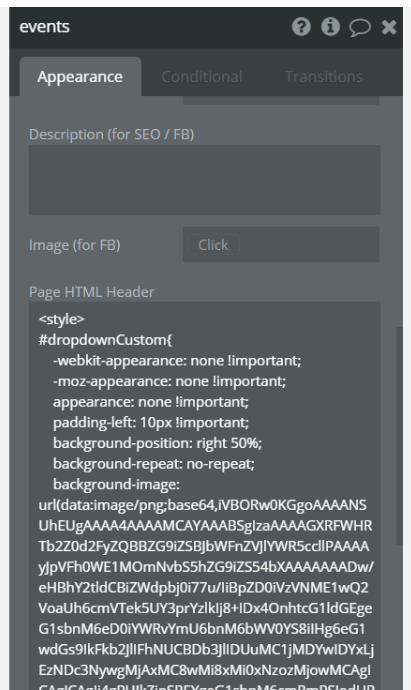The height and width of the screenshot is (690, 411).
Task: Open the Conditional tab
Action: [x=202, y=77]
